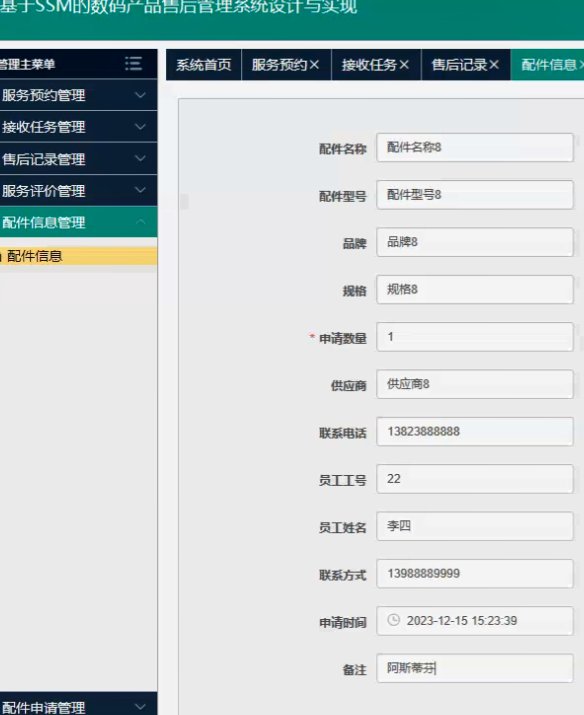Collapse 配件信息管理 menu chevron
The width and height of the screenshot is (584, 715).
pyautogui.click(x=140, y=222)
